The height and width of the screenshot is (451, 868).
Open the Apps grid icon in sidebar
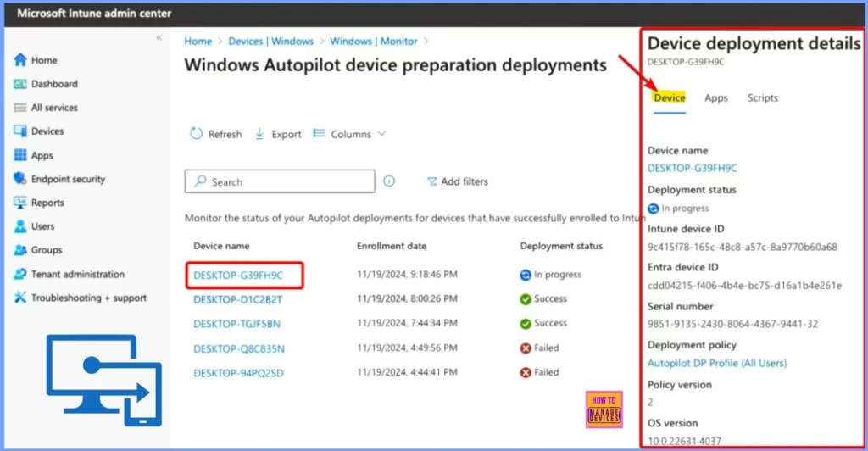coord(20,155)
